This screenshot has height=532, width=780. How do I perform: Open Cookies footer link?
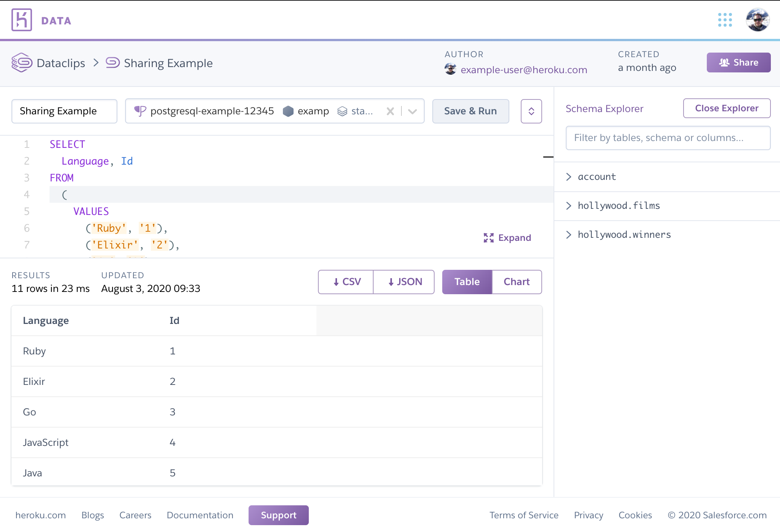pos(635,515)
